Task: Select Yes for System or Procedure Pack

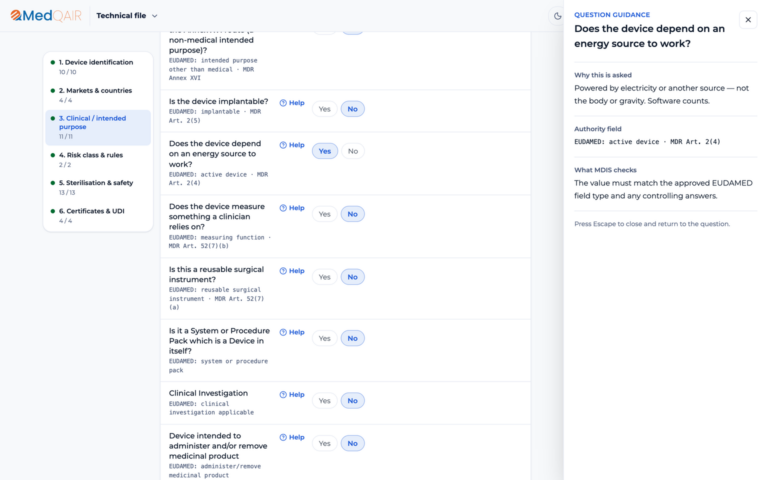Action: click(324, 338)
